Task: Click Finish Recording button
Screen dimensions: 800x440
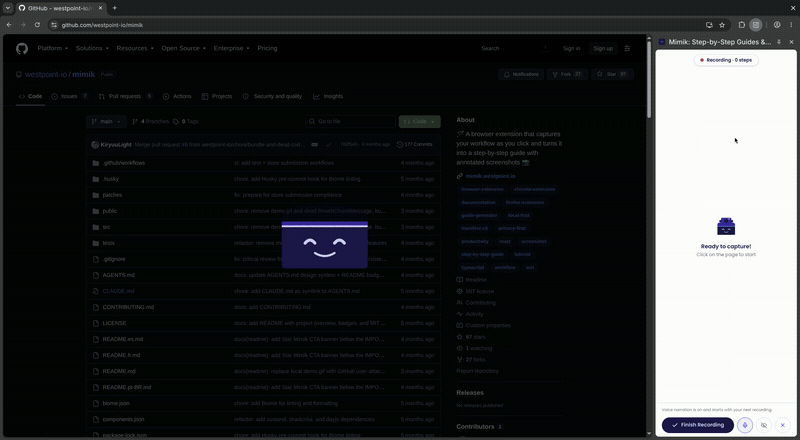Action: [x=697, y=425]
